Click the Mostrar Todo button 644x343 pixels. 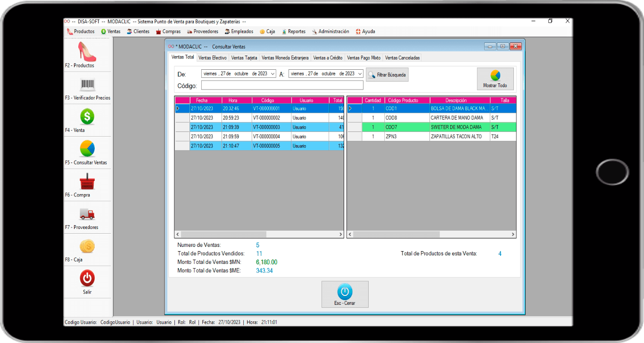(495, 79)
